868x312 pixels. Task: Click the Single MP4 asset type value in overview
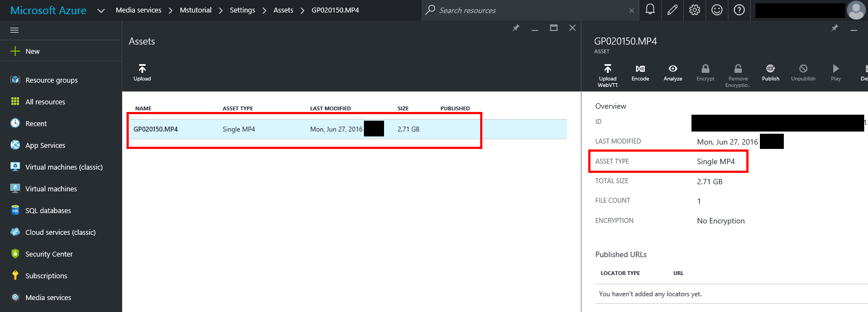(715, 161)
